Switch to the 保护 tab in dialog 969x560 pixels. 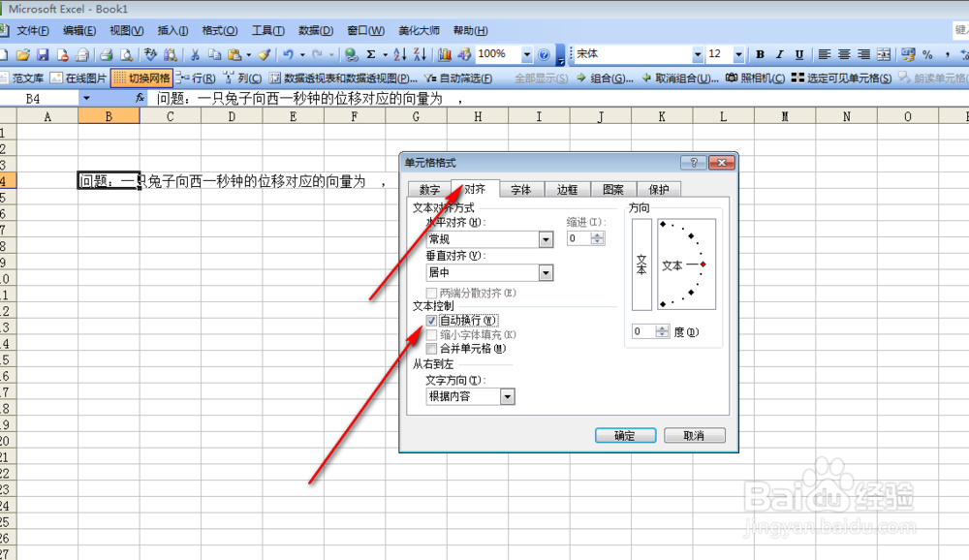pyautogui.click(x=659, y=190)
